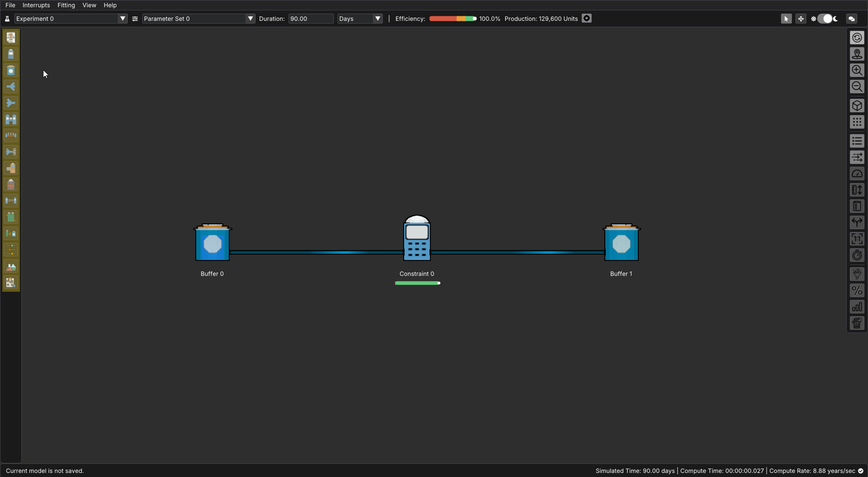The height and width of the screenshot is (477, 868).
Task: Open the Days duration unit dropdown
Action: (x=360, y=19)
